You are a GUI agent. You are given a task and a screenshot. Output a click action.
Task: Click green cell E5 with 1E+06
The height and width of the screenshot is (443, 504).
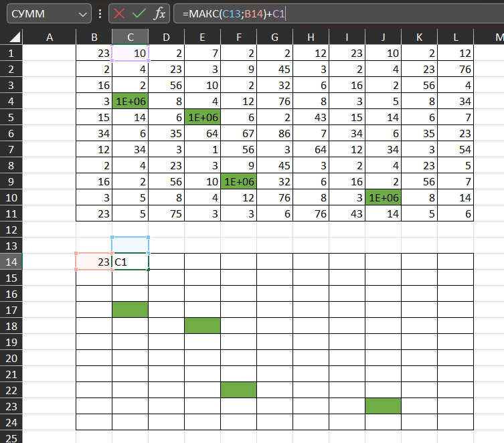pos(202,117)
